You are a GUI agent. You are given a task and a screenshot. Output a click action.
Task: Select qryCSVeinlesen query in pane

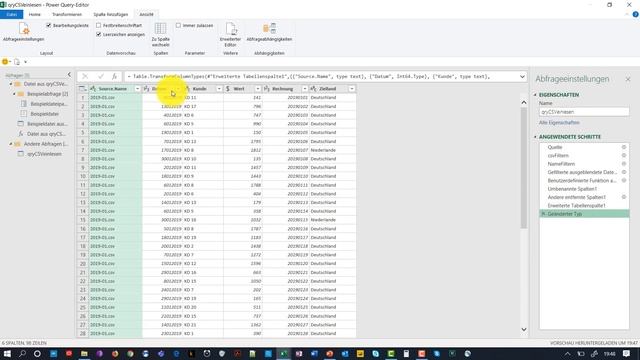(44, 154)
